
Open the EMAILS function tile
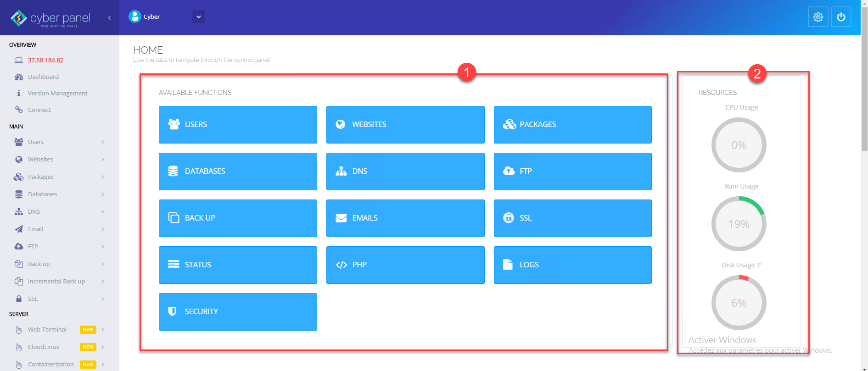tap(405, 218)
